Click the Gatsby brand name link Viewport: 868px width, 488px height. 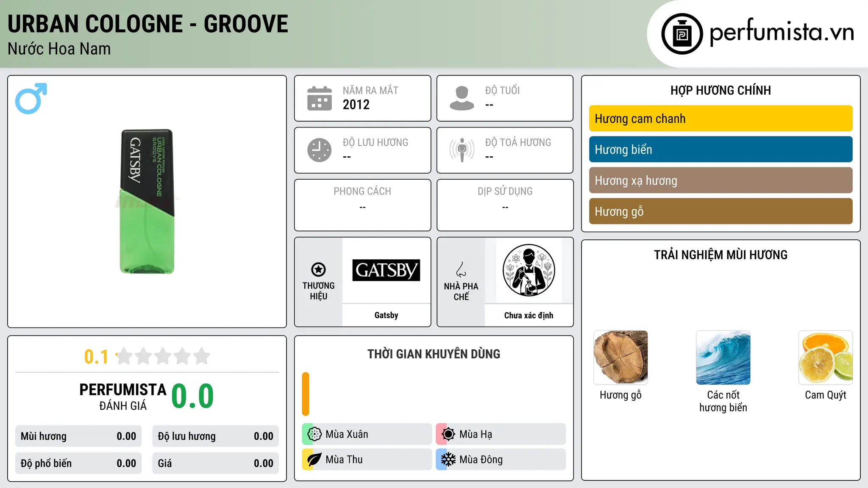(386, 315)
